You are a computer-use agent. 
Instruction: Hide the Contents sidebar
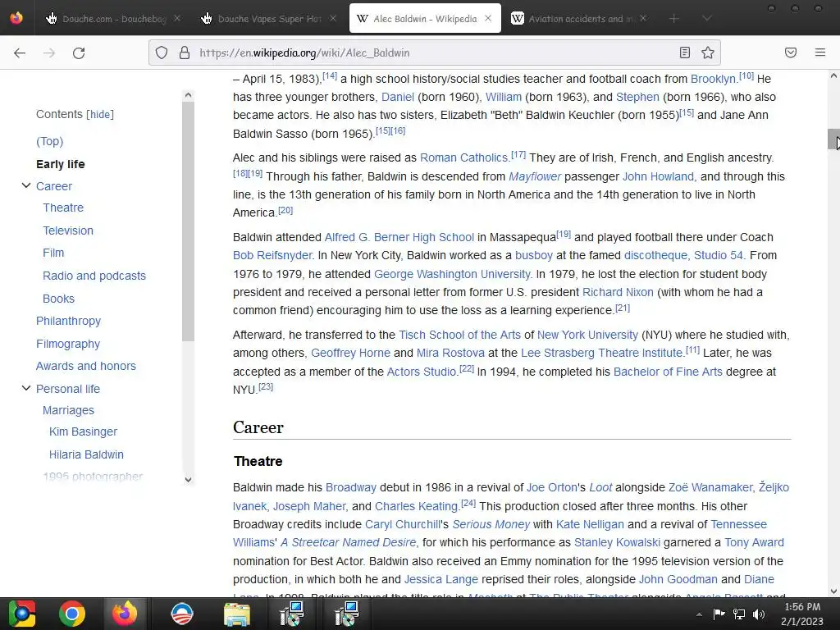coord(101,115)
